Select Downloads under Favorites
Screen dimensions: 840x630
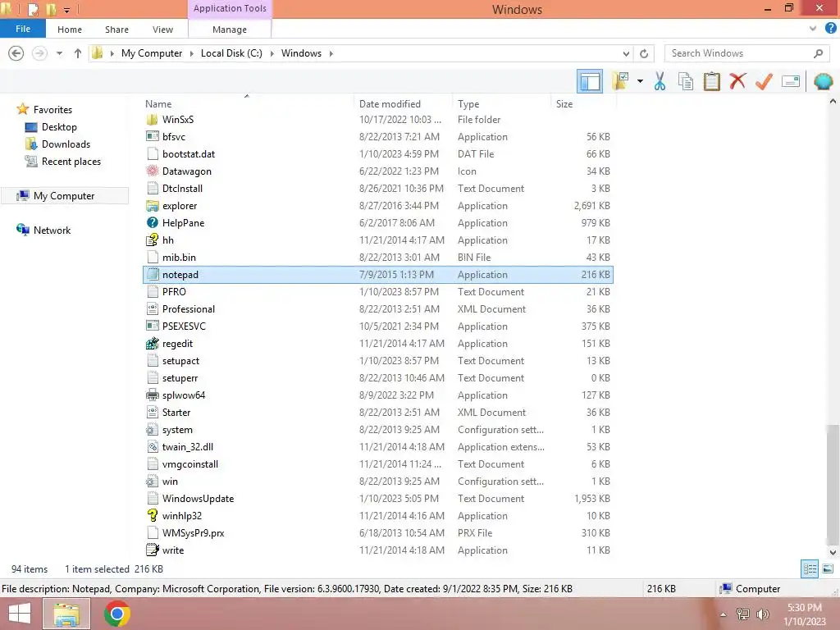[66, 144]
